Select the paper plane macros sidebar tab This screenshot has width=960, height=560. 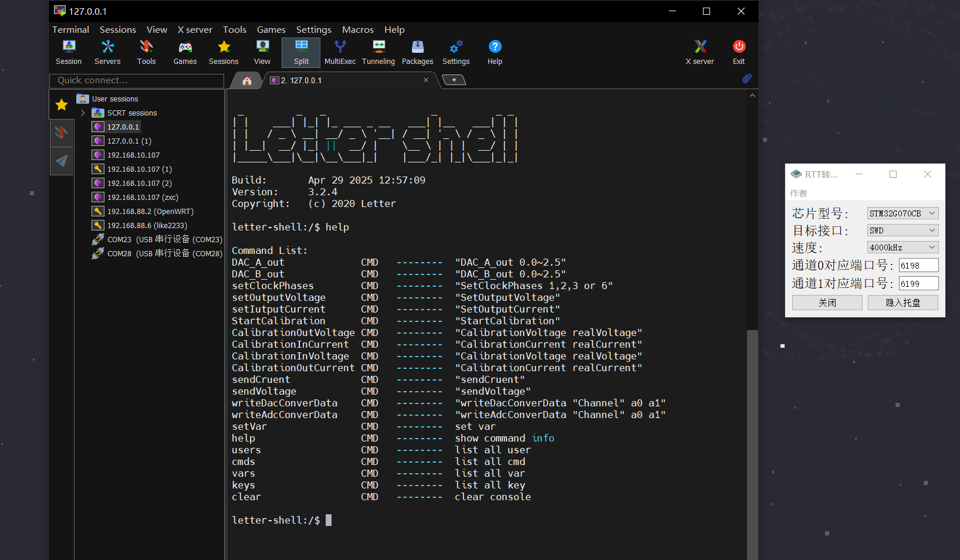62,161
